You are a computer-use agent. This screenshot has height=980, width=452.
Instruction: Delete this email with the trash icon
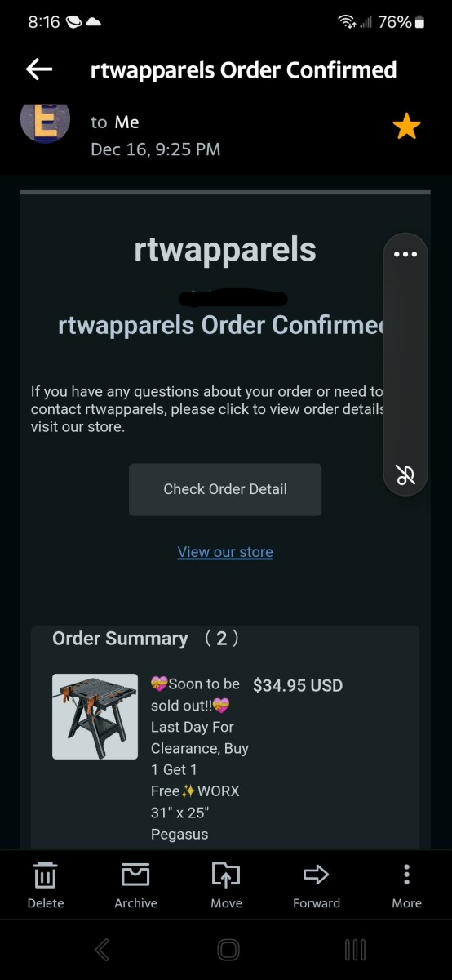point(45,885)
